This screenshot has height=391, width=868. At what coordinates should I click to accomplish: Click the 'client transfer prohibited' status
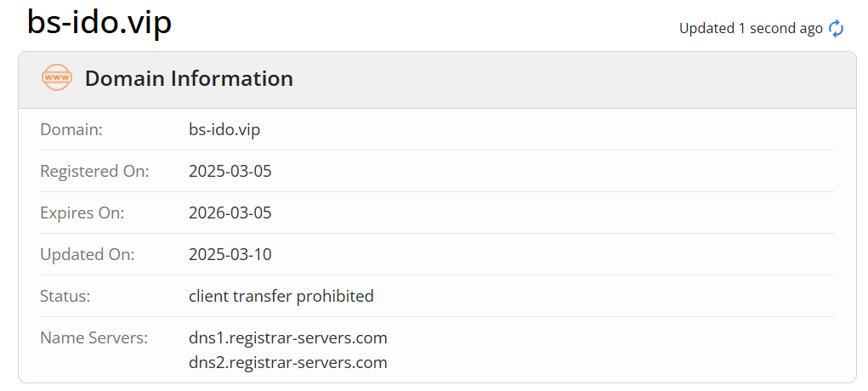click(x=281, y=297)
